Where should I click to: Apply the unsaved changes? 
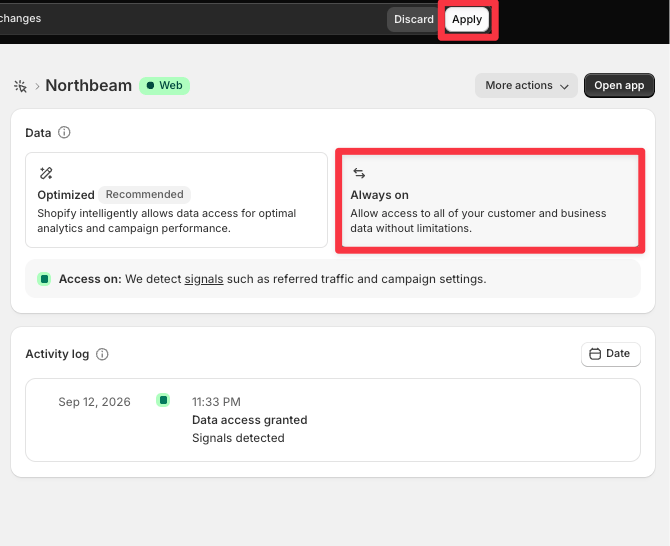[x=467, y=20]
